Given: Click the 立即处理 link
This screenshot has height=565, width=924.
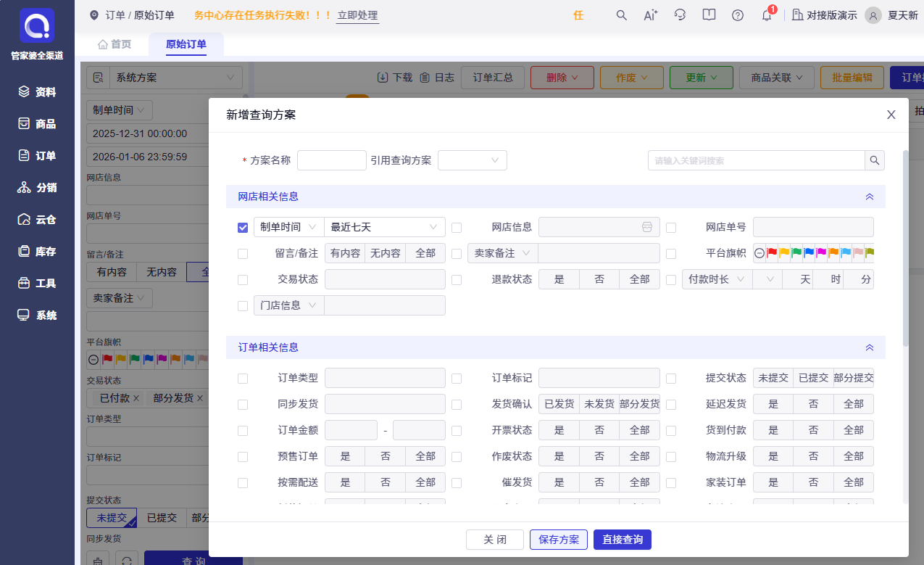Looking at the screenshot, I should point(357,15).
